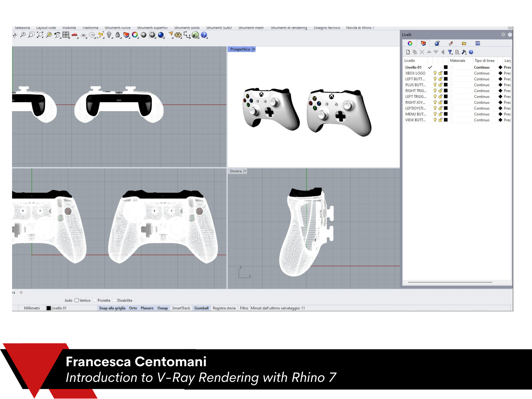Click Registra storia in status bar
Viewport: 532px width, 399px height.
(x=224, y=308)
